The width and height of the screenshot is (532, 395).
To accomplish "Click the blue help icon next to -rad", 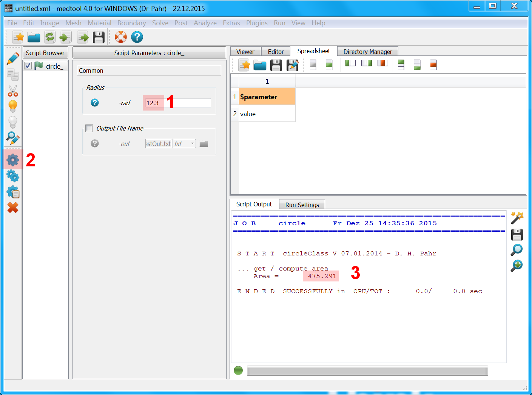I will 95,103.
